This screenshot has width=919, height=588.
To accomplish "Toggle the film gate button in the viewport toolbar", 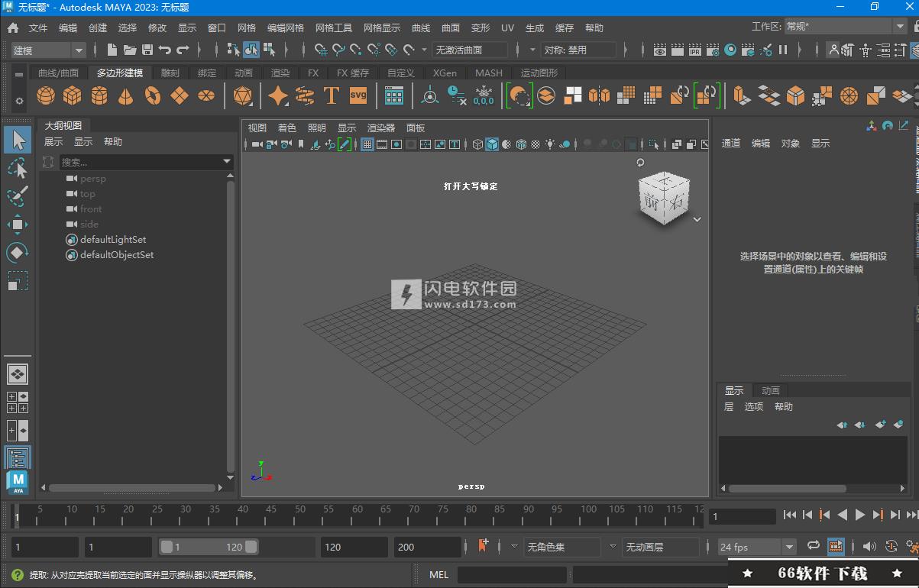I will tap(382, 144).
